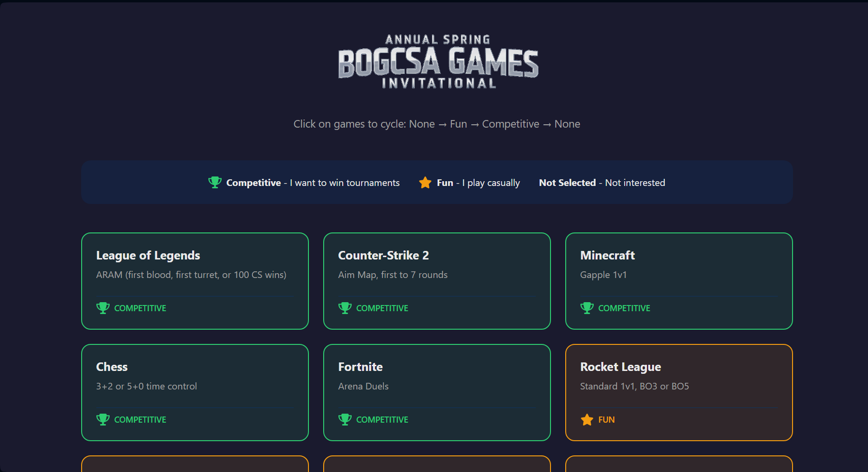Viewport: 868px width, 472px height.
Task: Click the orange star icon in the legend bar
Action: 425,183
